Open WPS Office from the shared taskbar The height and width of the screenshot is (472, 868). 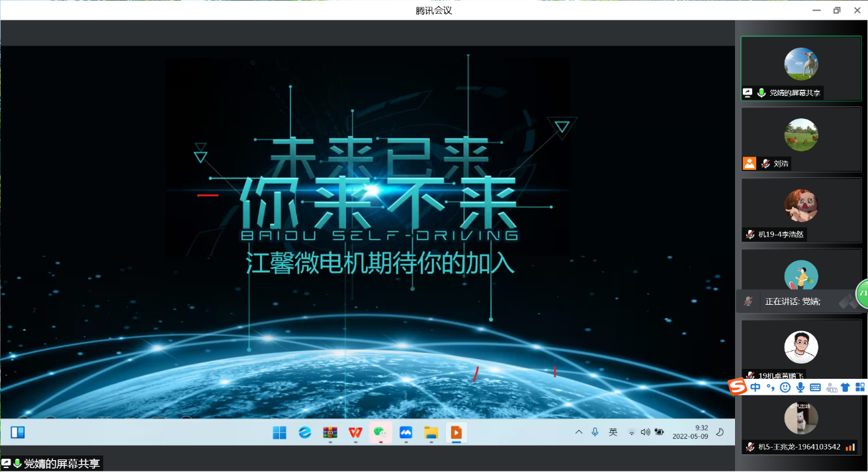[355, 432]
